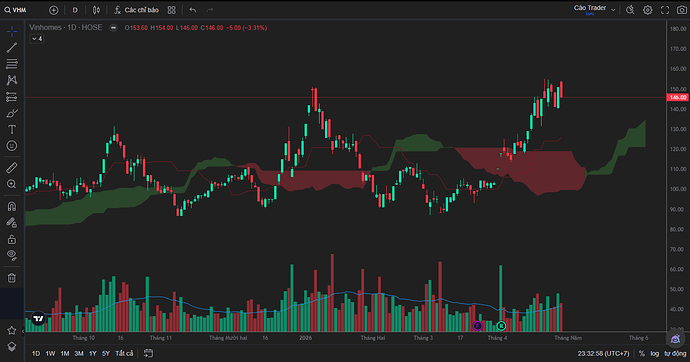Click the −5.00 (−3.31%) change value
The width and height of the screenshot is (690, 362).
point(246,28)
